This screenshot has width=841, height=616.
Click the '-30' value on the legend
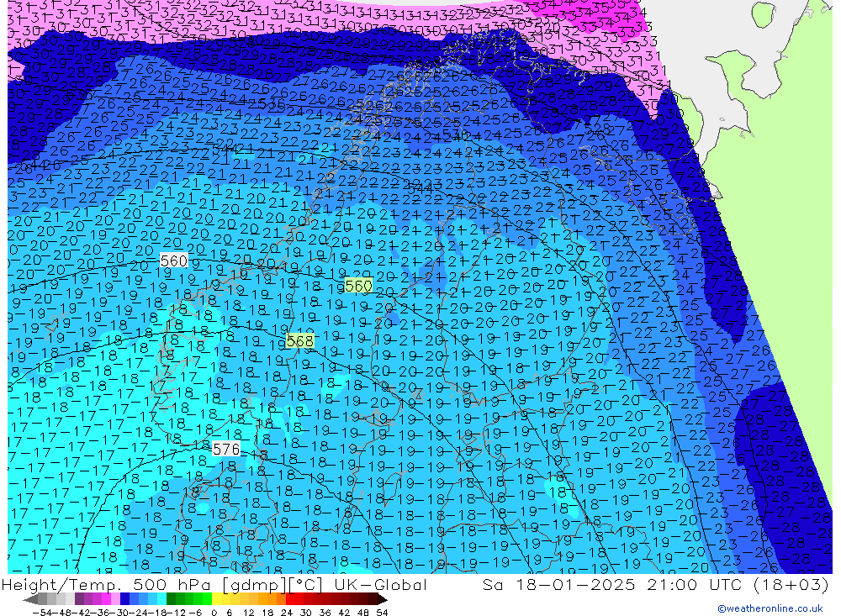pyautogui.click(x=119, y=613)
